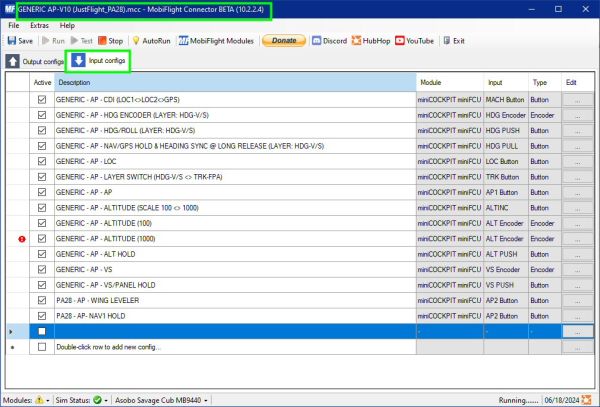Viewport: 600px width, 407px height.
Task: Click module cell of the LOC Button row
Action: [x=450, y=161]
